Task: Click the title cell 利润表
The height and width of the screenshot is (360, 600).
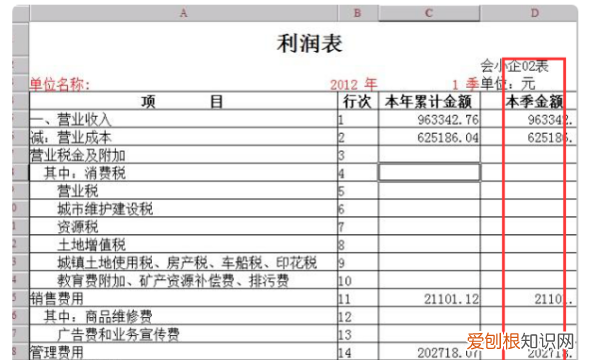Action: [x=310, y=43]
